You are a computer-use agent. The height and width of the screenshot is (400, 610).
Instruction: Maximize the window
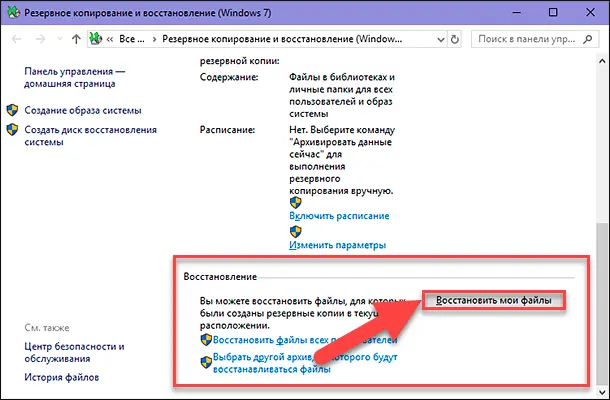pyautogui.click(x=553, y=12)
